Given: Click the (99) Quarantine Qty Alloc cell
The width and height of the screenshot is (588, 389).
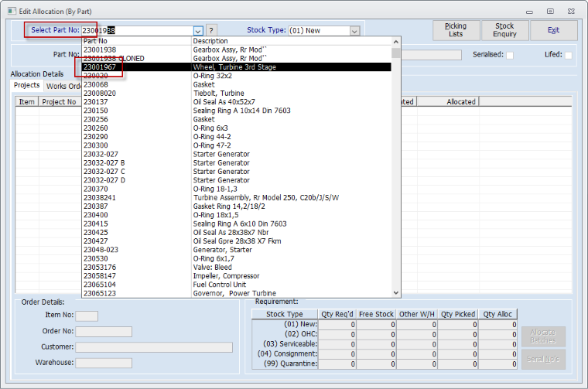Looking at the screenshot, I should coord(498,364).
